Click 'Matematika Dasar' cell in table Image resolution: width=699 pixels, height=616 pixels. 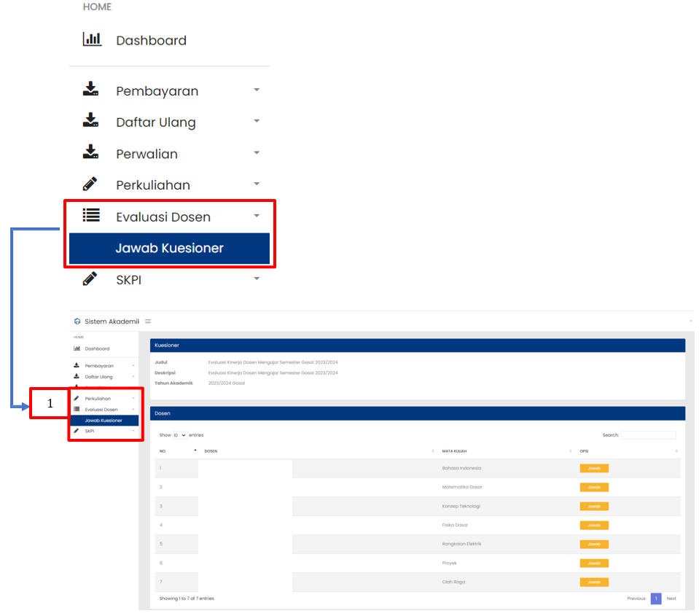point(462,487)
